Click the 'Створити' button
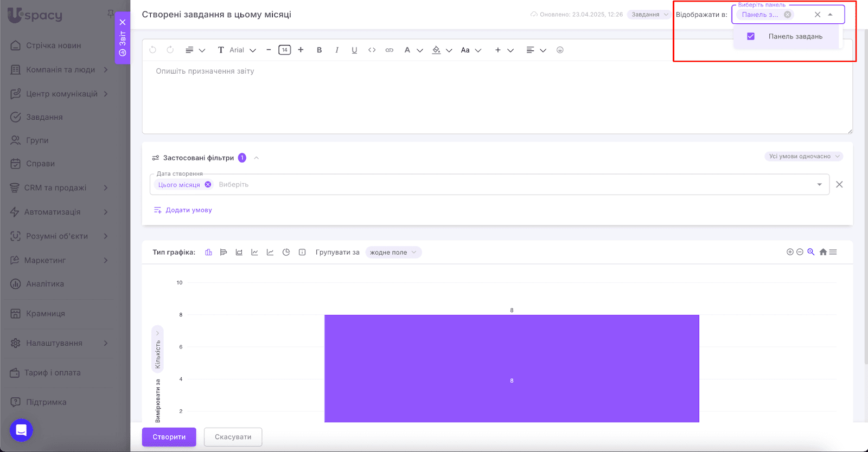 click(x=169, y=437)
